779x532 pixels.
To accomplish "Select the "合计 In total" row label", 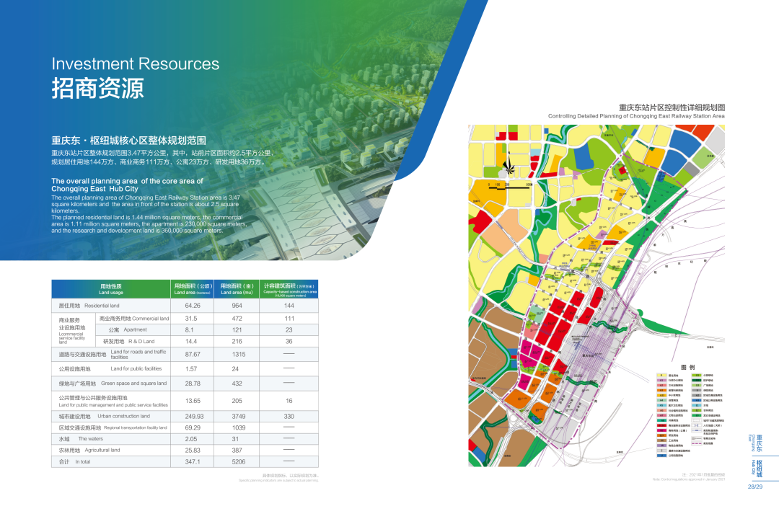I will point(74,461).
